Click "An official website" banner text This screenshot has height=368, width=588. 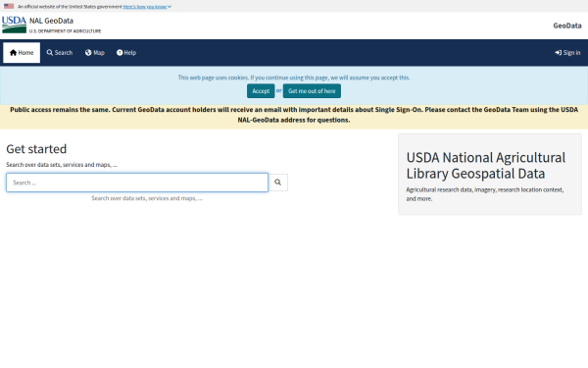tap(70, 7)
